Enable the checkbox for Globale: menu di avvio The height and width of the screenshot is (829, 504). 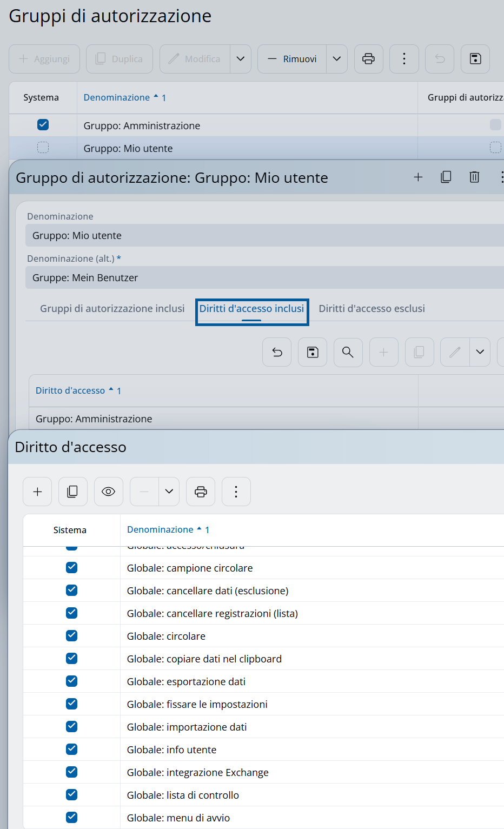71,817
